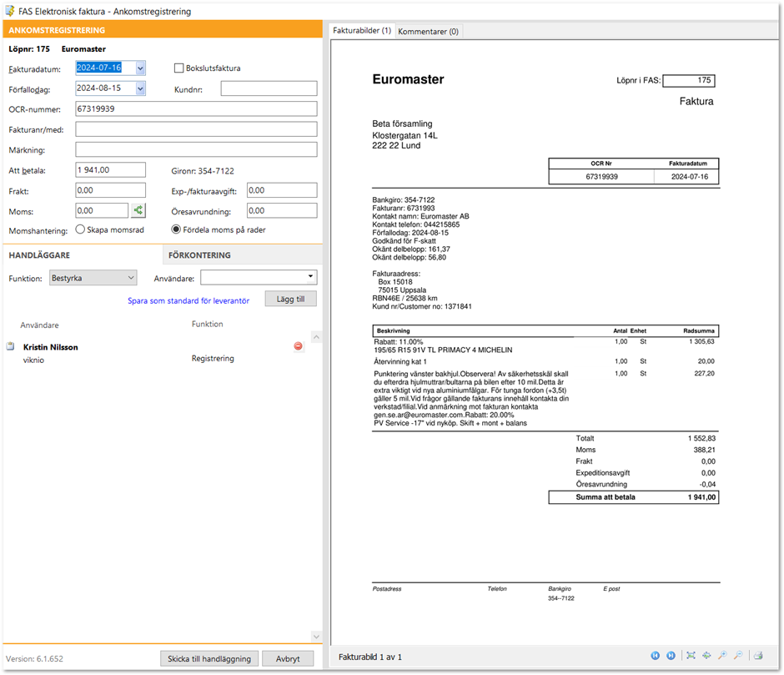Select Kristin Nilsson in user list
The image size is (784, 675).
coord(51,347)
